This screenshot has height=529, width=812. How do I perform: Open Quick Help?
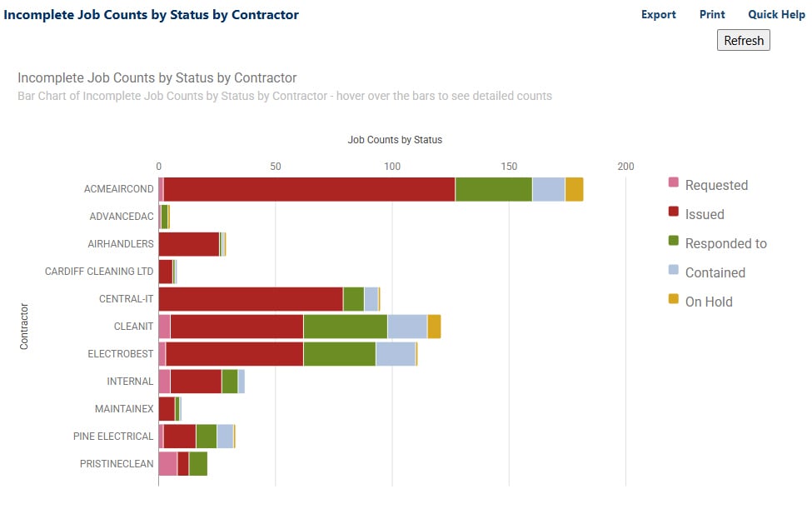(x=775, y=14)
